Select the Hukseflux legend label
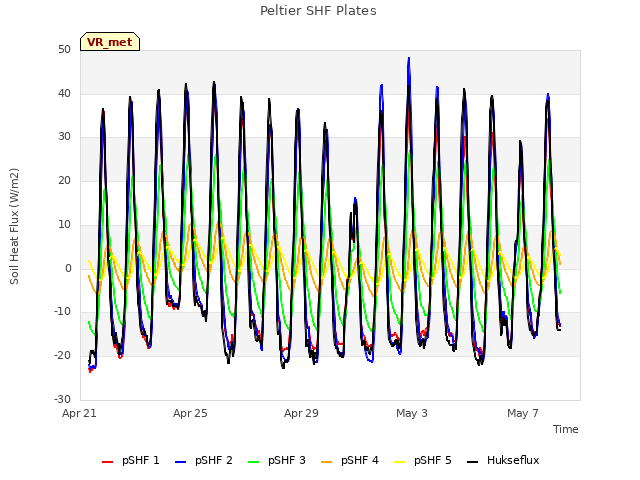 click(x=513, y=460)
